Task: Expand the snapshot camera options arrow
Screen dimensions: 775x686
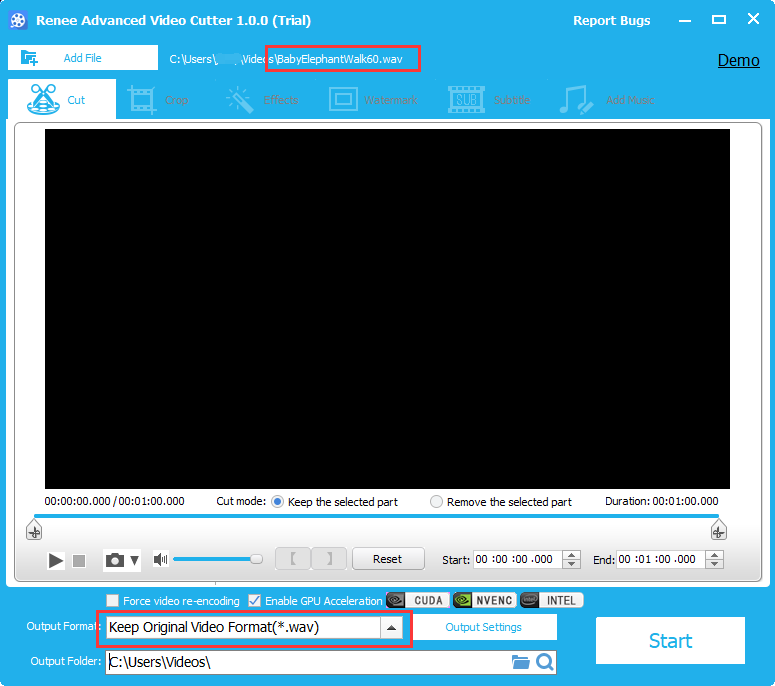Action: tap(135, 561)
